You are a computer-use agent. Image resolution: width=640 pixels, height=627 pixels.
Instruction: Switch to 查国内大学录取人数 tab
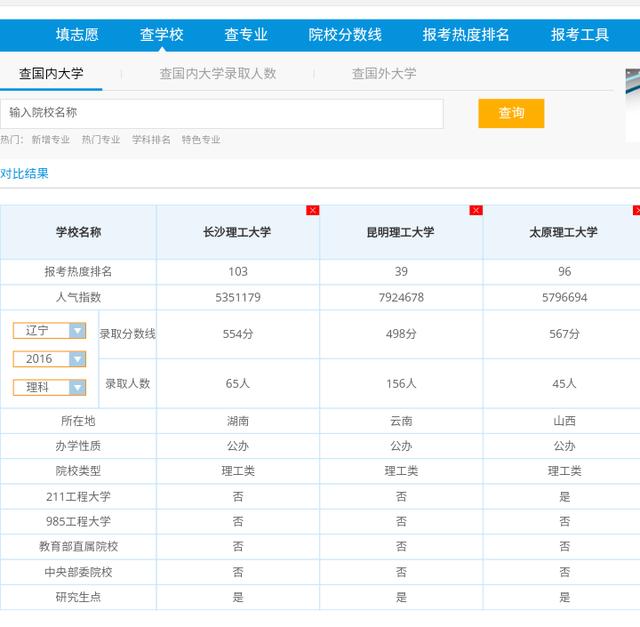218,73
